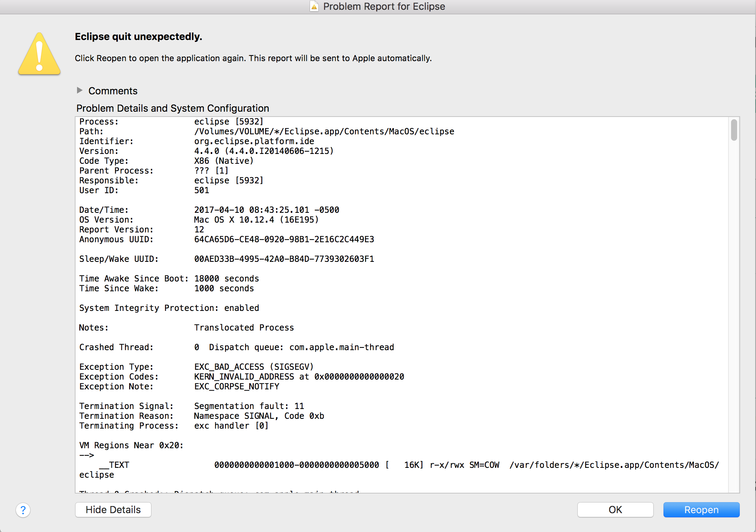Click Report Version value 12
The width and height of the screenshot is (756, 532).
[199, 229]
